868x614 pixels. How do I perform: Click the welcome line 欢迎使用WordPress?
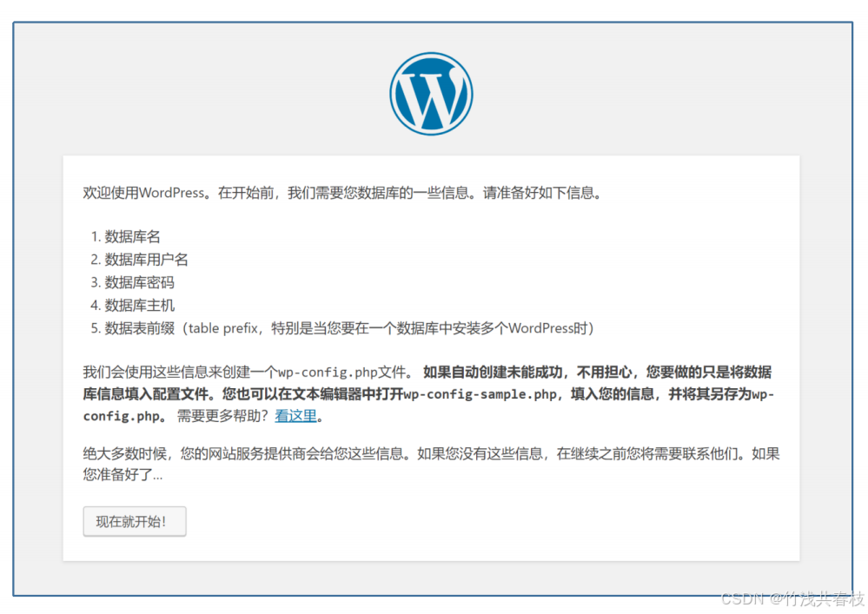[342, 193]
